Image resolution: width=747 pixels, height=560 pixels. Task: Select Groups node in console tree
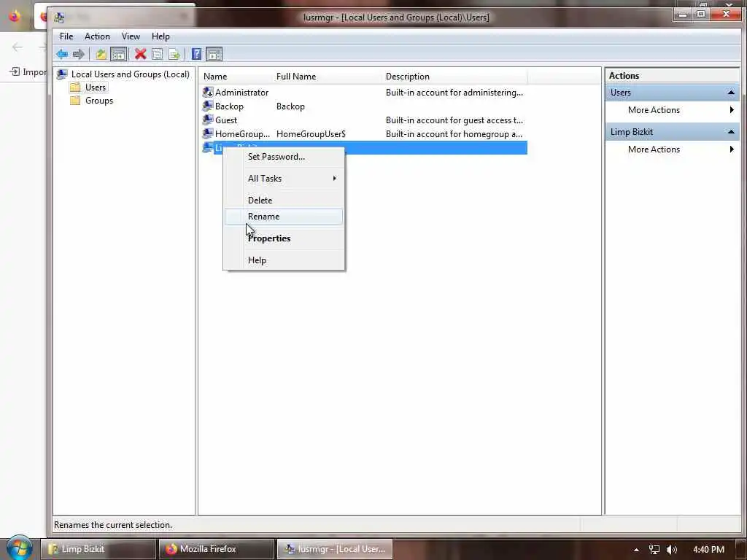[99, 101]
